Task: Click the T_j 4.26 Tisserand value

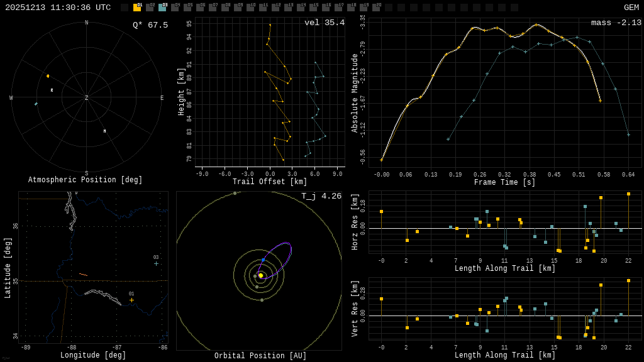Action: [321, 196]
